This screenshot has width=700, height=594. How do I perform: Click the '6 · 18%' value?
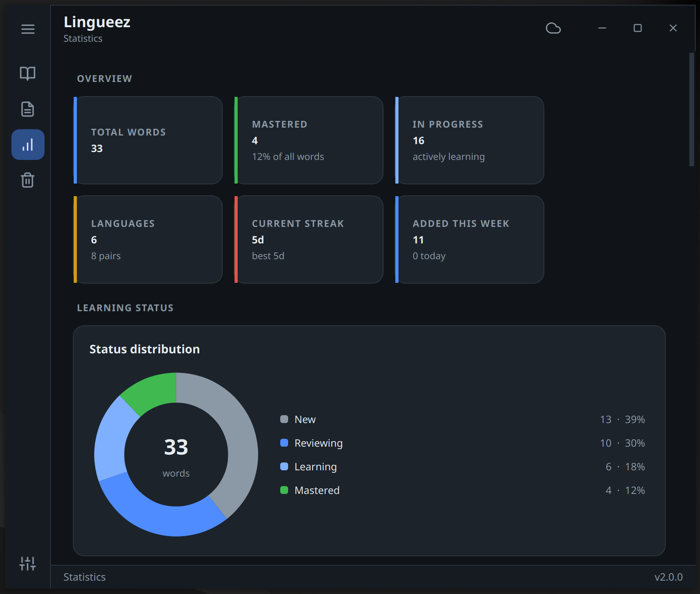tap(625, 467)
